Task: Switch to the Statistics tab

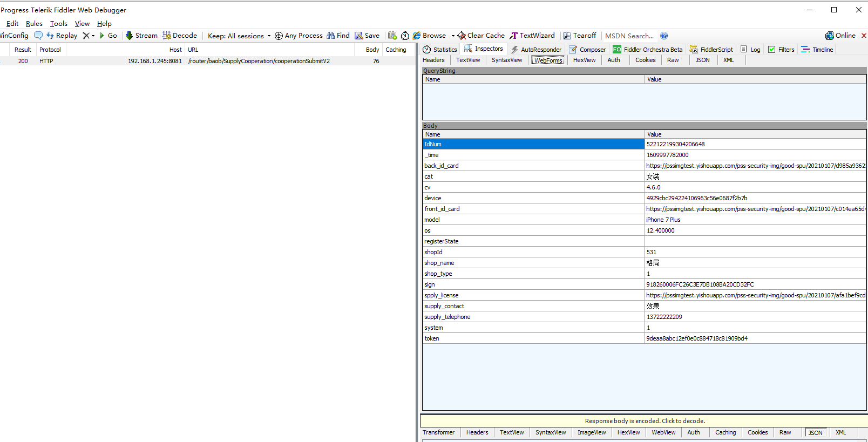Action: (x=440, y=50)
